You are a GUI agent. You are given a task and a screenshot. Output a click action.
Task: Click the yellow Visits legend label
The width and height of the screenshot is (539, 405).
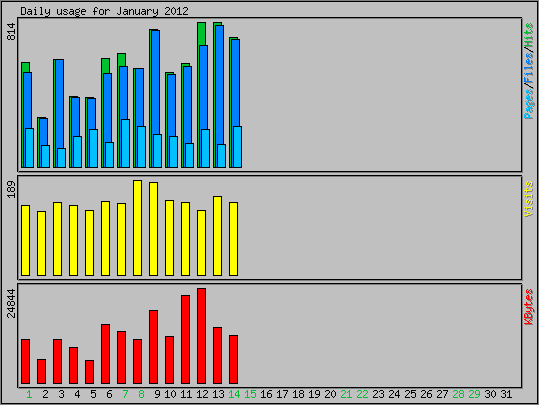pos(529,199)
